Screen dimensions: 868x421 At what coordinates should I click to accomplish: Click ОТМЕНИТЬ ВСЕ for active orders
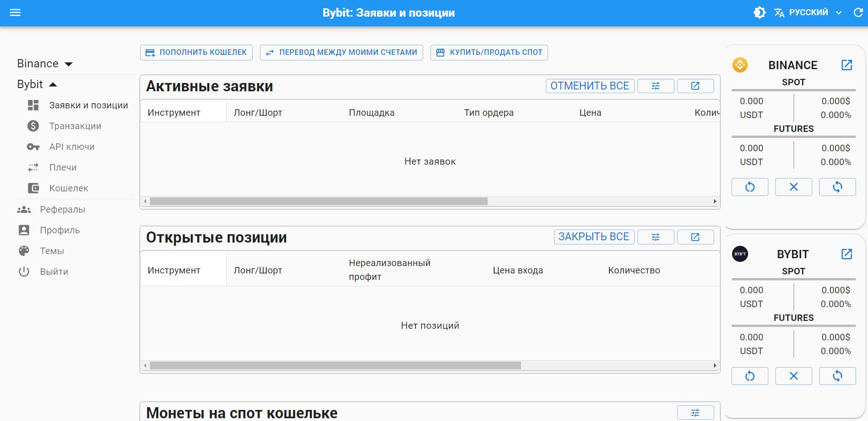click(590, 86)
